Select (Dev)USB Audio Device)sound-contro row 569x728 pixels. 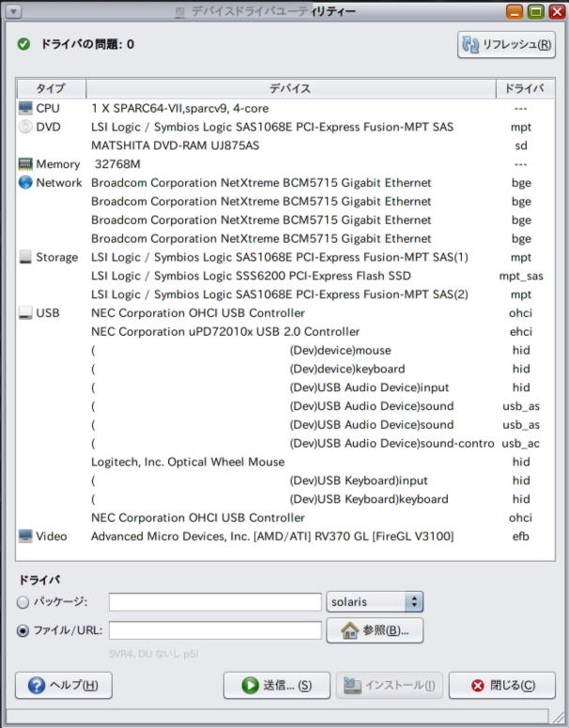pyautogui.click(x=285, y=444)
